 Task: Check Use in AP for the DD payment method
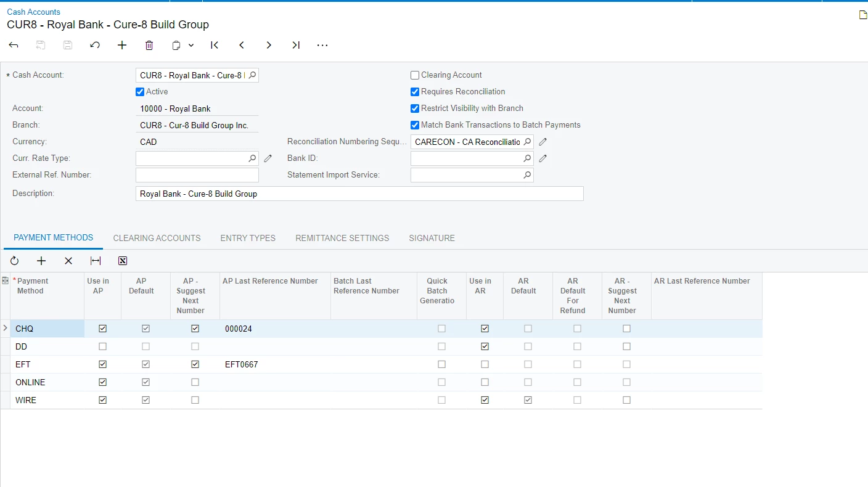102,346
